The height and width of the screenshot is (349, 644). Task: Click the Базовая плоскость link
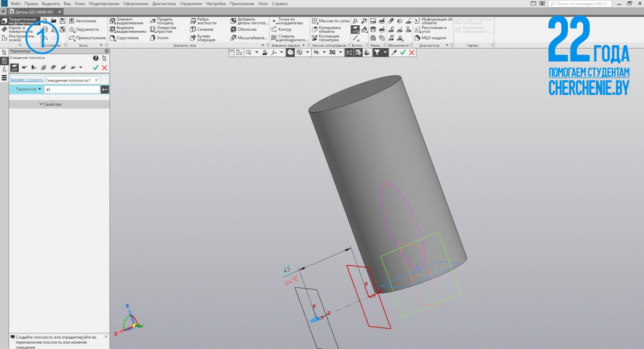pyautogui.click(x=26, y=80)
